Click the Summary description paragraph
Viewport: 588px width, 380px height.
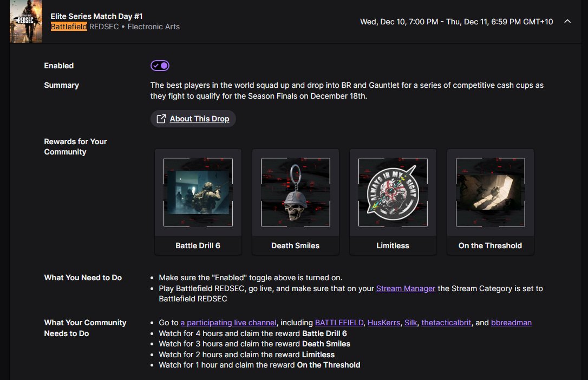(x=347, y=91)
